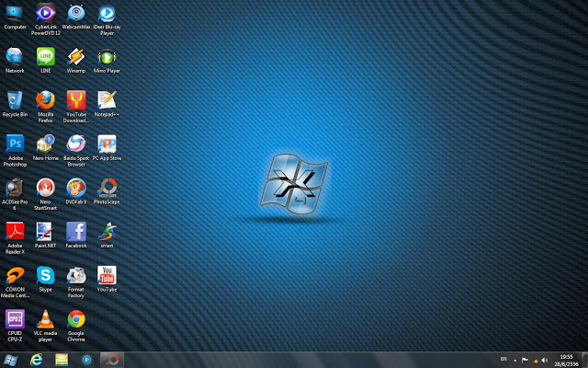
Task: Select the YouTube Downloader icon
Action: click(76, 107)
